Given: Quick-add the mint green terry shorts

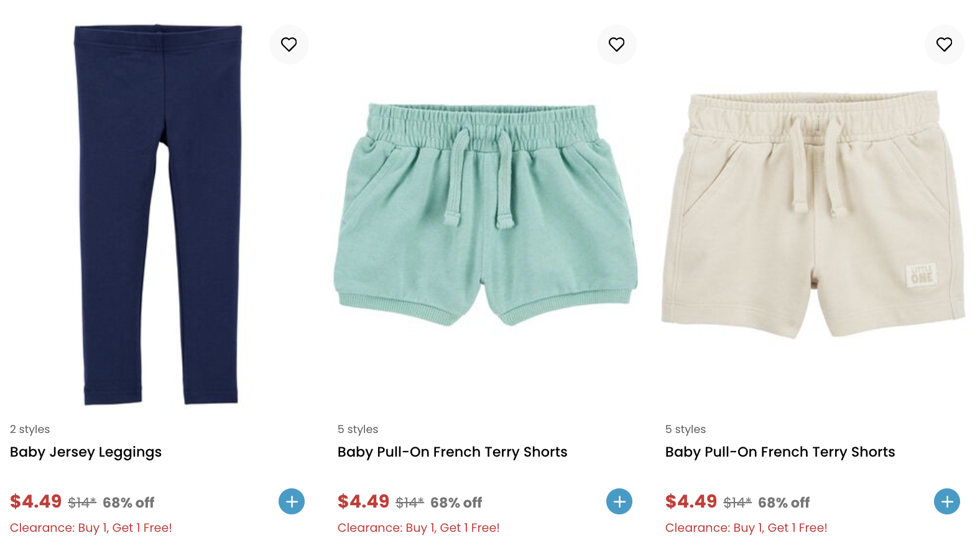Looking at the screenshot, I should (619, 501).
